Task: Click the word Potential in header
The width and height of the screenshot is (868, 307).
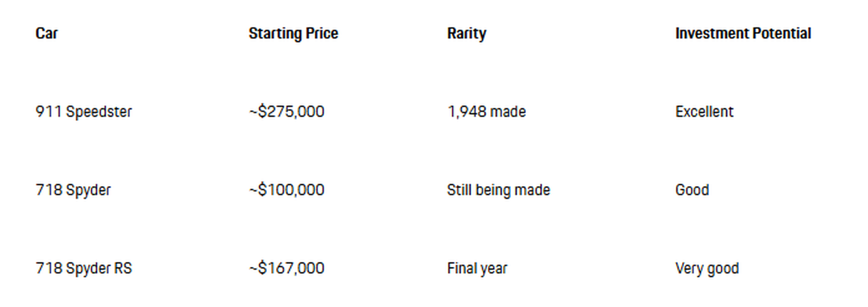Action: (782, 33)
